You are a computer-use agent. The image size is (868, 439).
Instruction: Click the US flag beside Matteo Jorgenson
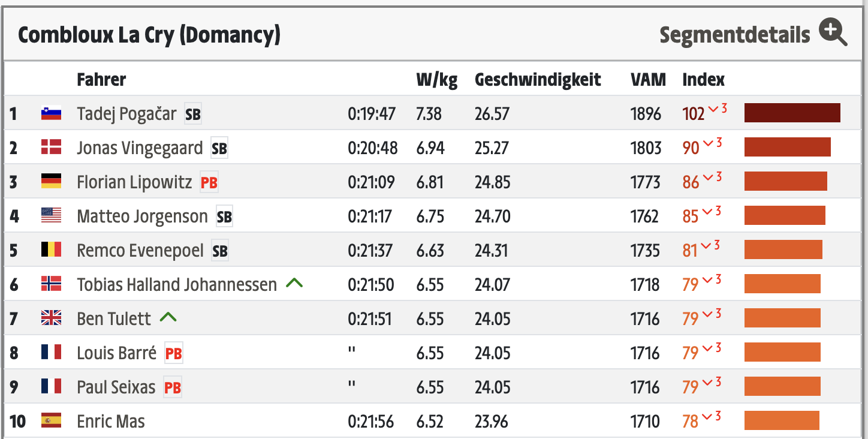click(51, 216)
